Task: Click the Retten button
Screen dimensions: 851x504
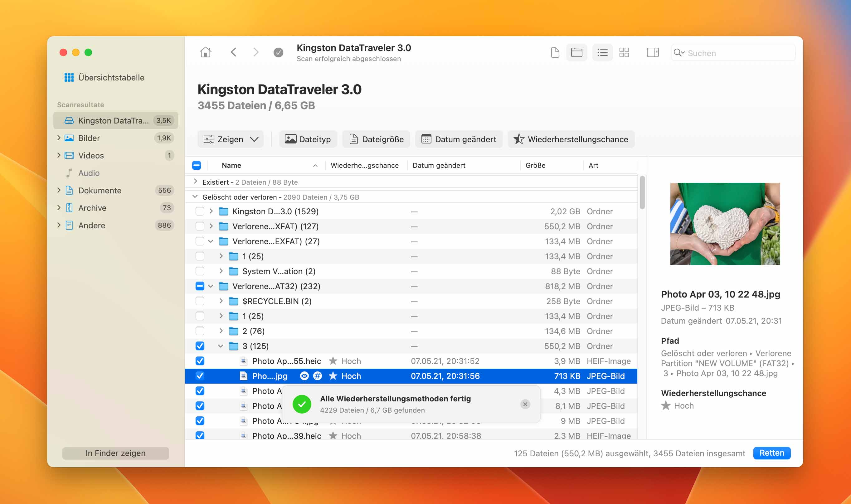Action: (771, 453)
